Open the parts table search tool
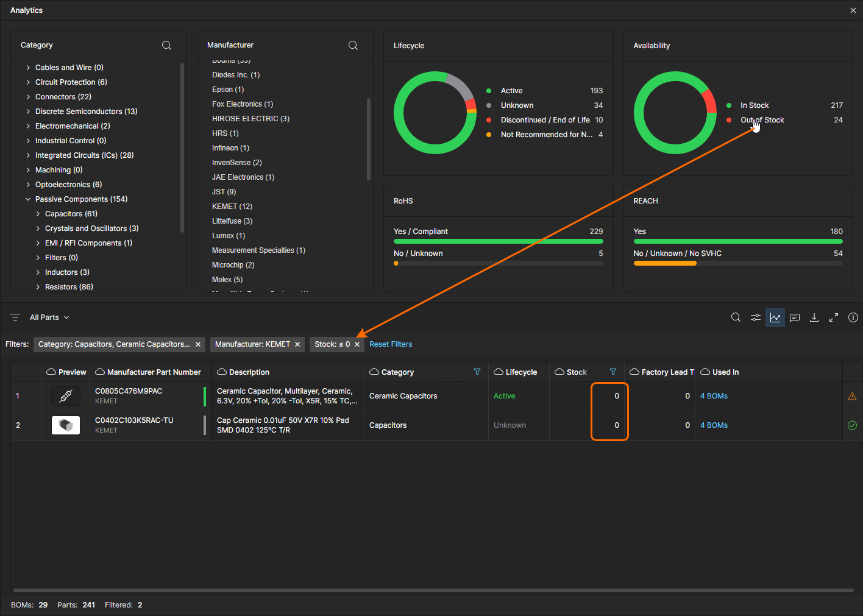863x616 pixels. pos(736,317)
